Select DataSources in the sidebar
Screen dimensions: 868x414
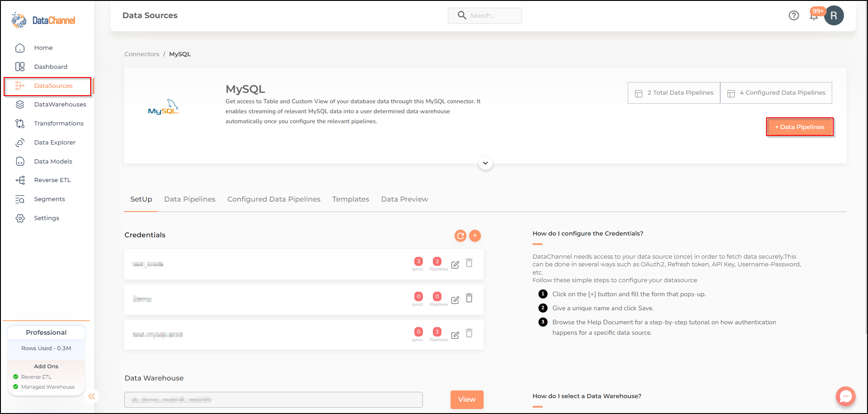[x=48, y=86]
